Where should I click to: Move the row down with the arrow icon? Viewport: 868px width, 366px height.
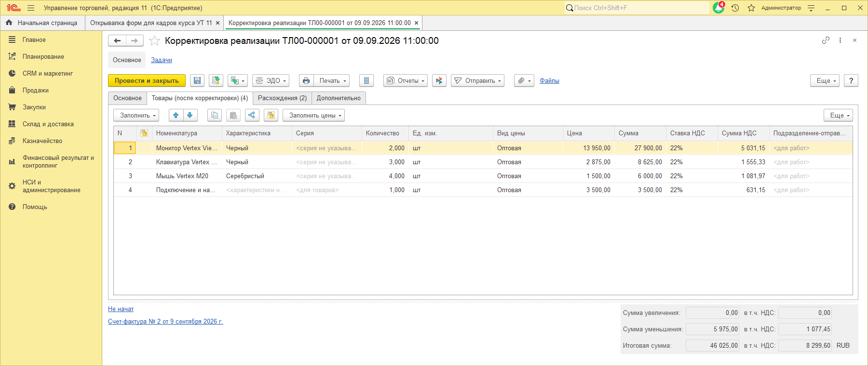coord(190,116)
